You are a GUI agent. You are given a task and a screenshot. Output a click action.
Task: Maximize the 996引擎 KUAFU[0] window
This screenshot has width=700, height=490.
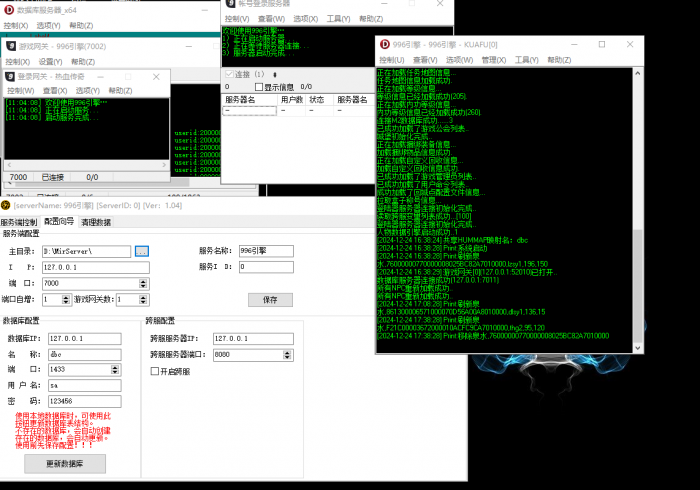click(602, 44)
